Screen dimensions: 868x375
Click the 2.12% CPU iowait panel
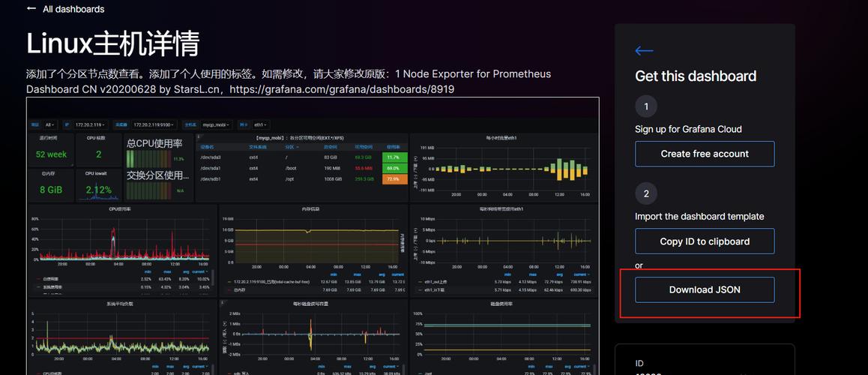[x=98, y=185]
